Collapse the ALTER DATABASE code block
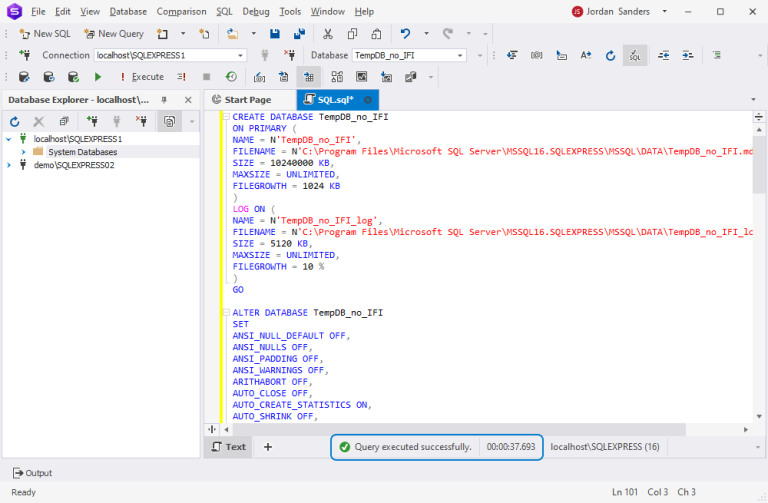This screenshot has width=768, height=503. [226, 312]
